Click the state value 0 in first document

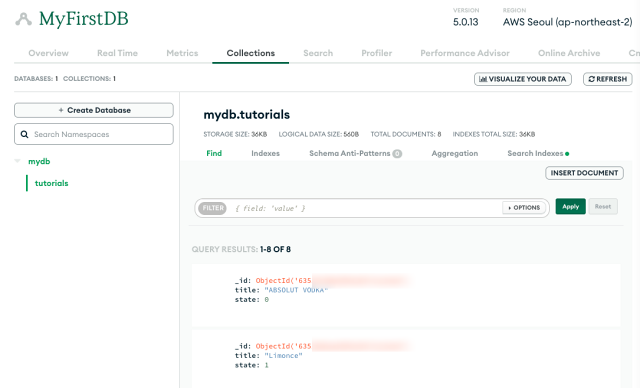click(267, 299)
